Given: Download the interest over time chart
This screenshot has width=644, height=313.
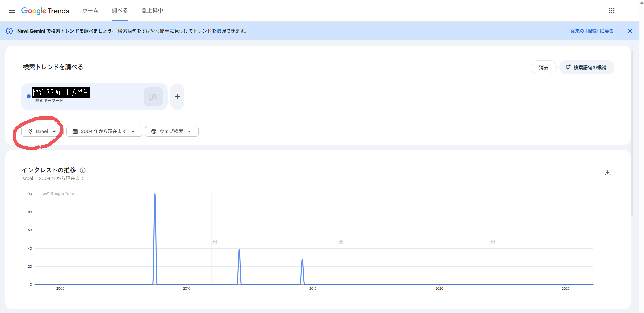Looking at the screenshot, I should click(608, 173).
